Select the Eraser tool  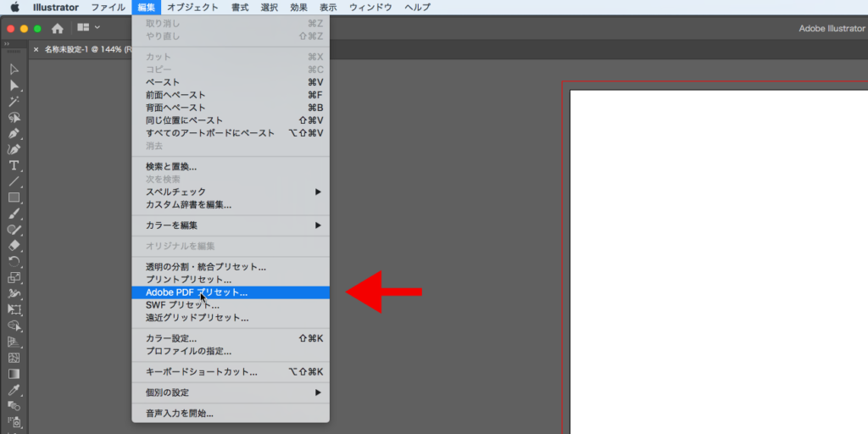(14, 245)
